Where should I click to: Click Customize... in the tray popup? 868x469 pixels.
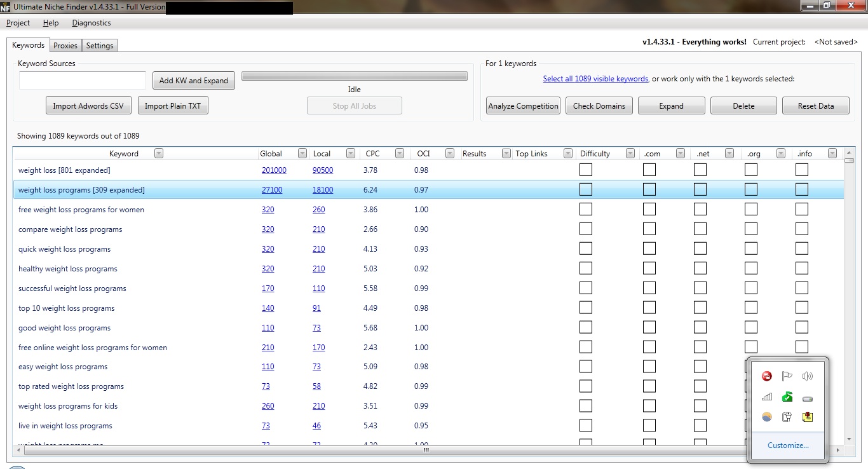point(788,445)
